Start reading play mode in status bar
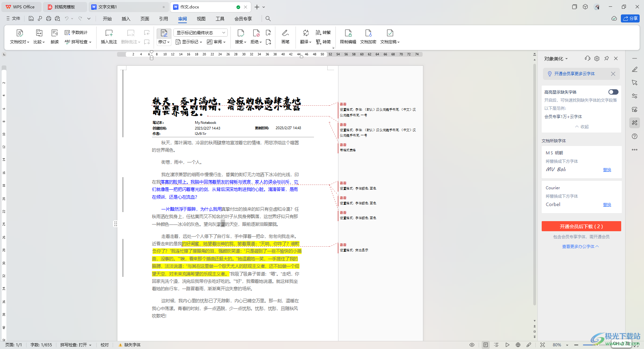The image size is (644, 349). (507, 345)
